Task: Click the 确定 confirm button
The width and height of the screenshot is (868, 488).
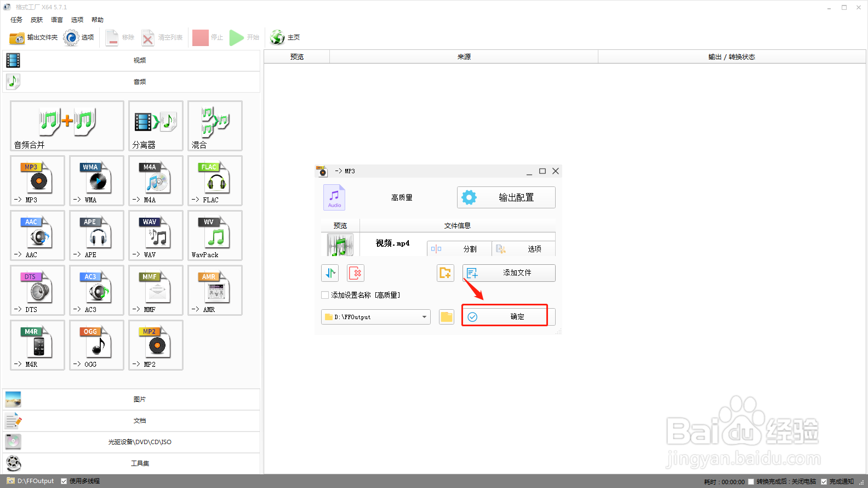Action: (509, 317)
